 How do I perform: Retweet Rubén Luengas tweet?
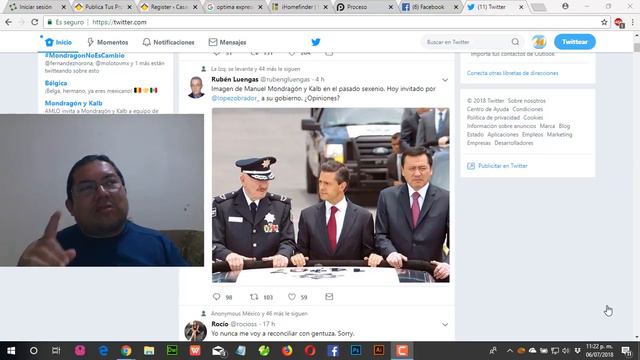pyautogui.click(x=254, y=297)
